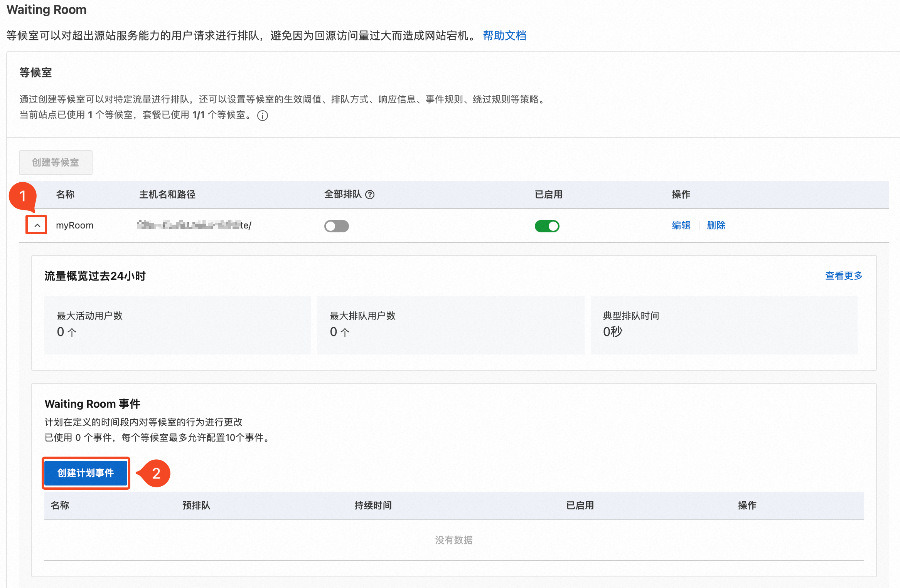Click the 已启用 header in waiting room table
Viewport: 900px width, 588px height.
pyautogui.click(x=548, y=195)
